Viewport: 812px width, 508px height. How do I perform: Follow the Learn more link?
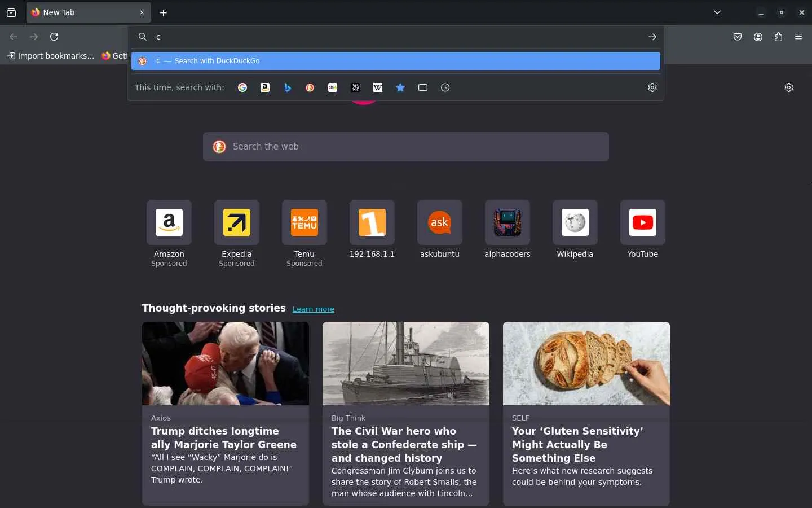(314, 309)
